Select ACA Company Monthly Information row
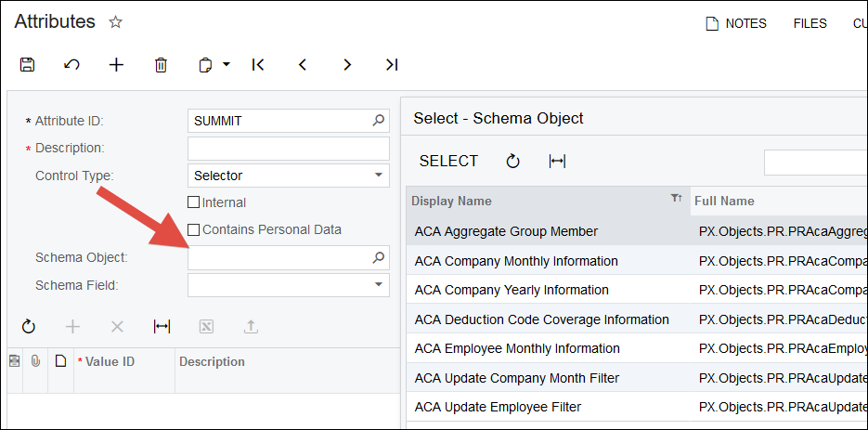This screenshot has height=430, width=868. click(x=516, y=261)
